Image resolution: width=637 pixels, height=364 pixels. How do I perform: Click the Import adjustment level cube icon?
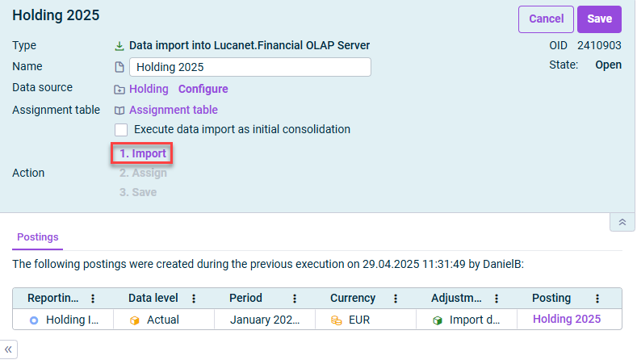click(x=438, y=320)
